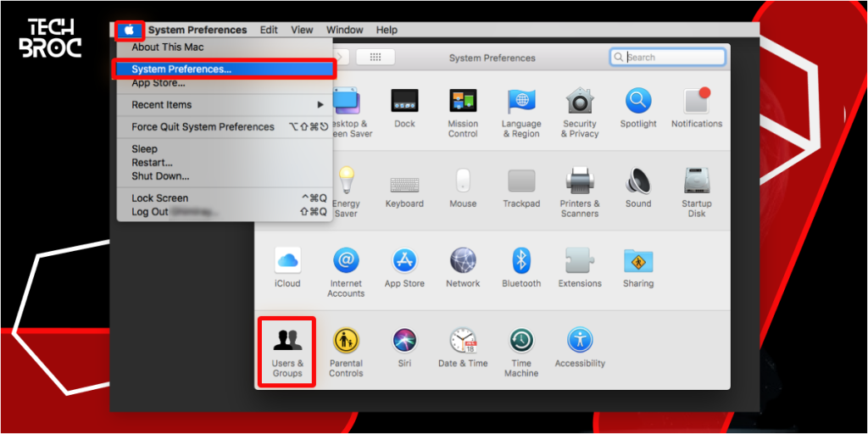This screenshot has height=434, width=868.
Task: Open the Trackpad preferences pane
Action: 521,188
